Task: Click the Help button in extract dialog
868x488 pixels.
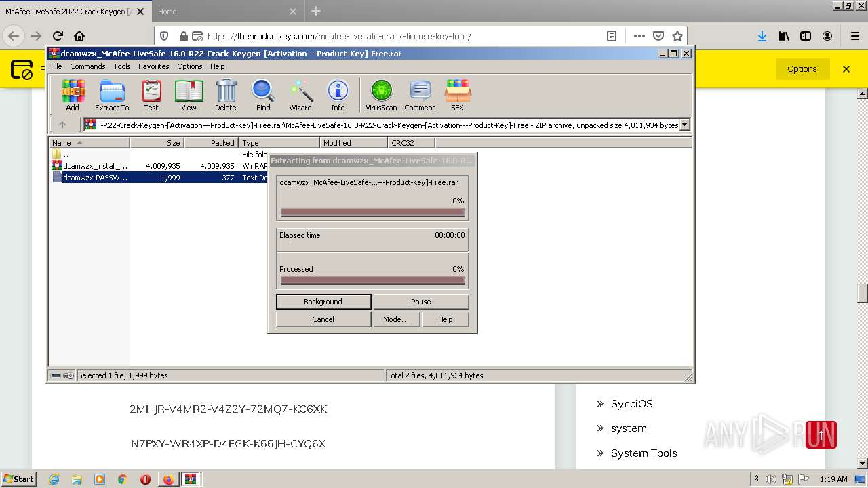Action: click(445, 319)
